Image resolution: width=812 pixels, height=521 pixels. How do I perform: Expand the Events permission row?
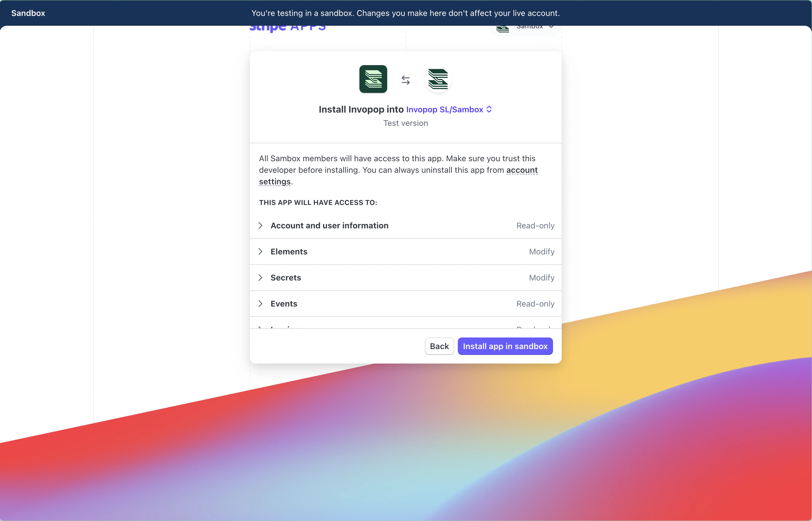coord(260,304)
